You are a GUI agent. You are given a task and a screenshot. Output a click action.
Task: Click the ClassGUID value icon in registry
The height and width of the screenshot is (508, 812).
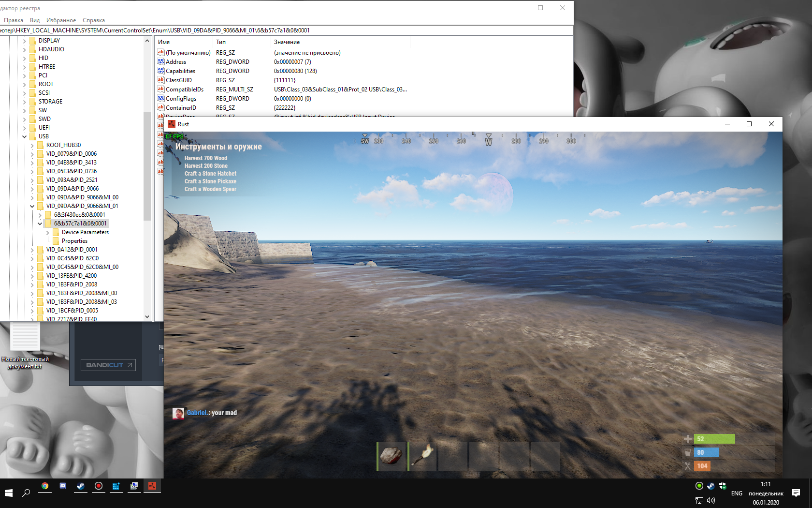(x=161, y=80)
